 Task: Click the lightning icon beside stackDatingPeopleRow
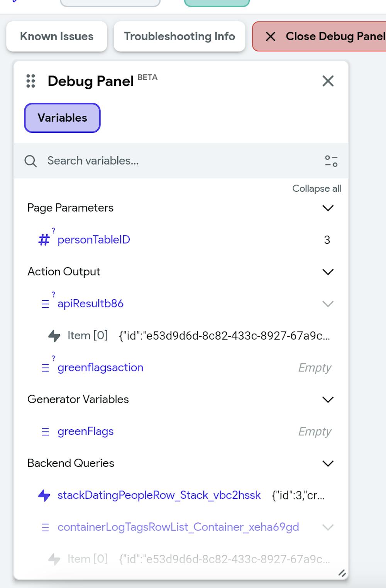click(44, 495)
